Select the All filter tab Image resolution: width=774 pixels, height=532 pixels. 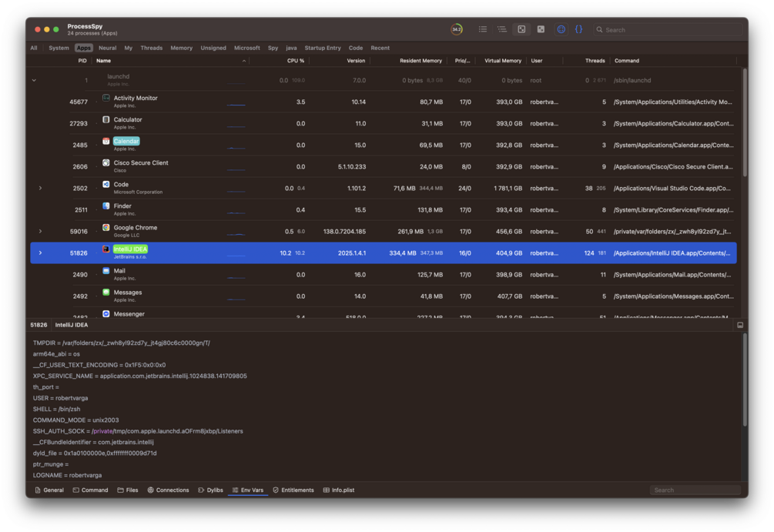coord(34,48)
